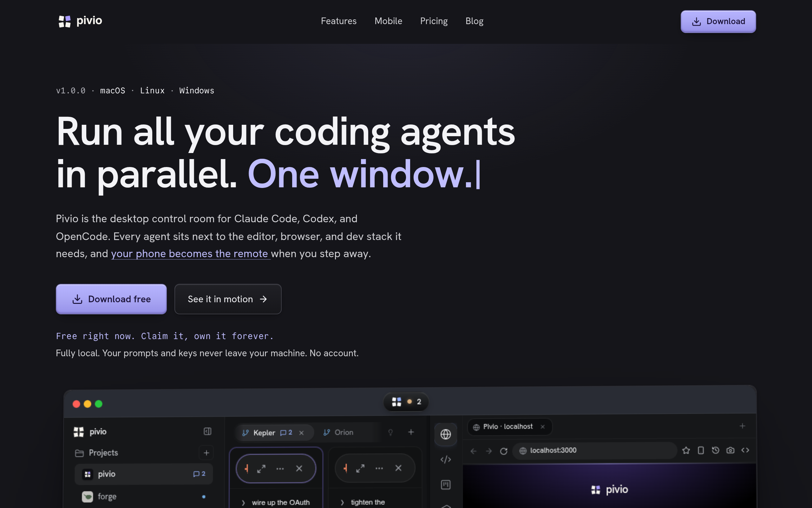This screenshot has height=508, width=812.
Task: Go to the Mobile section in the navigation
Action: pos(388,21)
